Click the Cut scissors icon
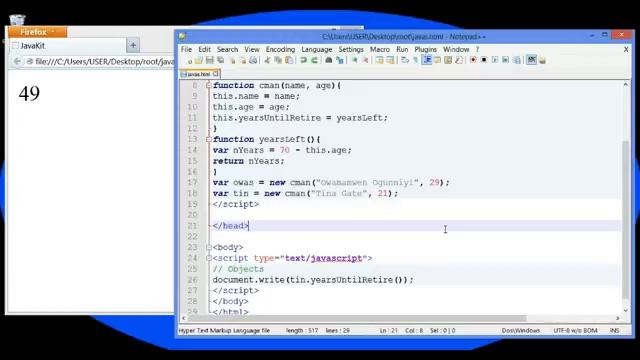The width and height of the screenshot is (640, 360). 267,60
